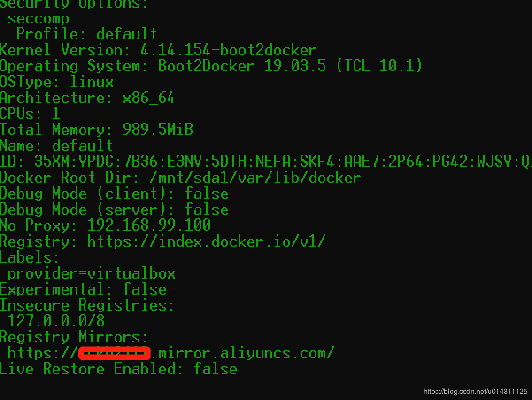Click the red redacted mark in mirror URL
Image resolution: width=532 pixels, height=400 pixels.
(114, 353)
